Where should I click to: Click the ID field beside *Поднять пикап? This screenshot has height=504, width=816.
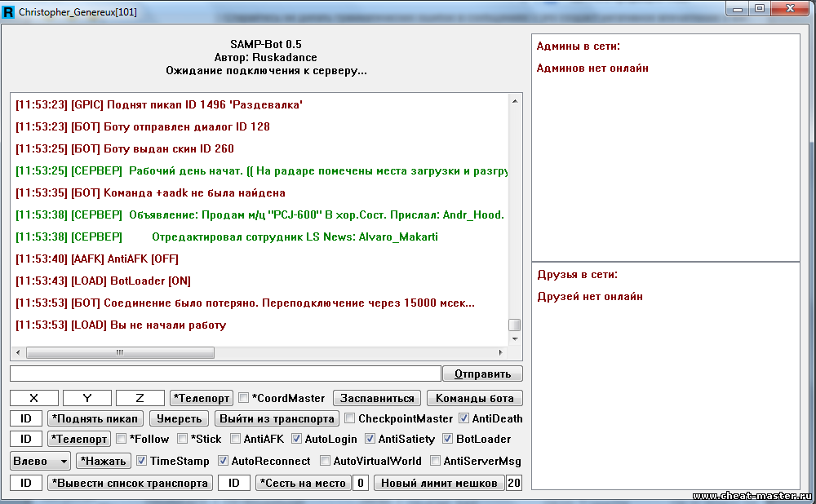pyautogui.click(x=26, y=418)
